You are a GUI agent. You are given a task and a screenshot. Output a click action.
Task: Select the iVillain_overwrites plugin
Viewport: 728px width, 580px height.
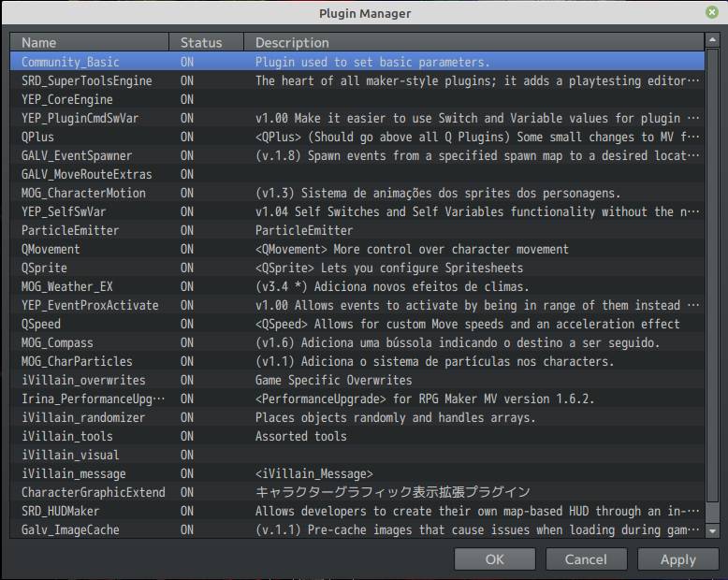357,380
